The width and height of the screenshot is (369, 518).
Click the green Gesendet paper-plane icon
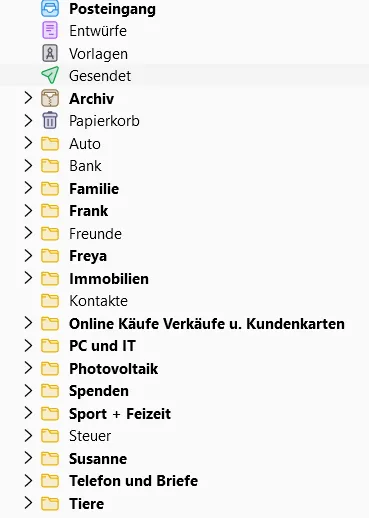coord(50,75)
